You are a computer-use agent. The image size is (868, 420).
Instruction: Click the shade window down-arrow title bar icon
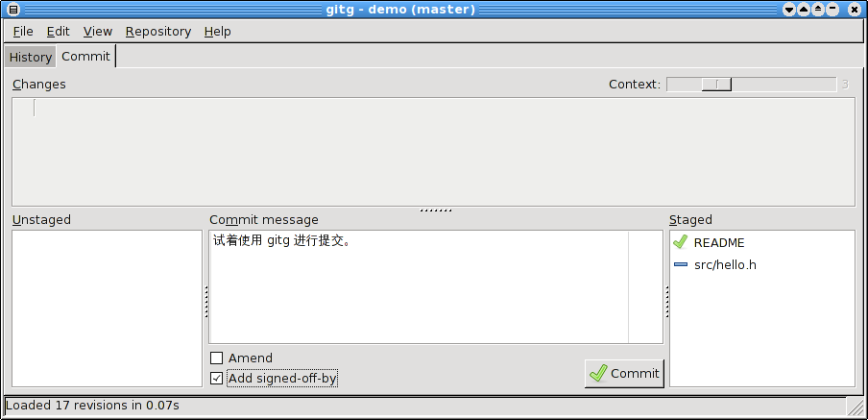pyautogui.click(x=789, y=10)
